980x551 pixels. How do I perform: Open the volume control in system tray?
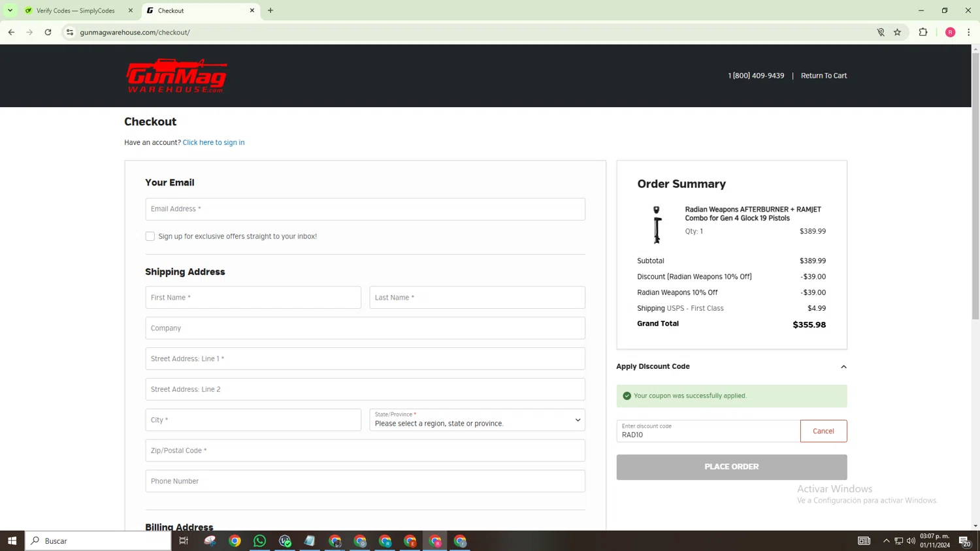[x=911, y=541]
